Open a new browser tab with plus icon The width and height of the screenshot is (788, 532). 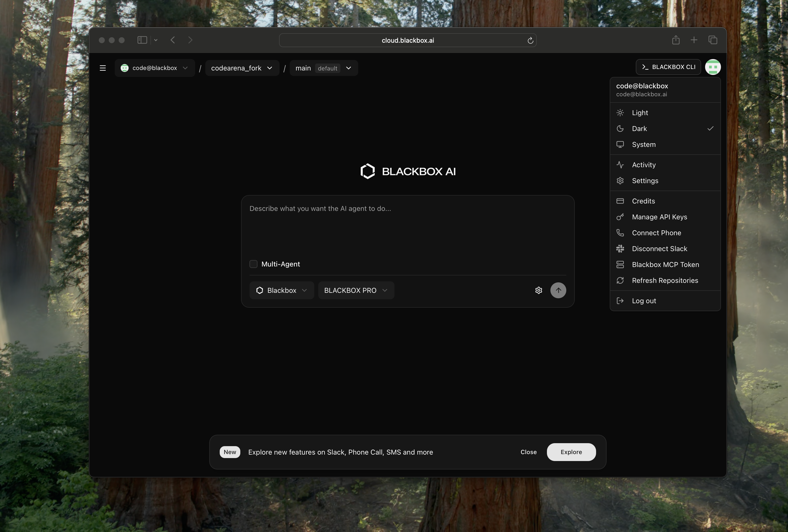(x=694, y=40)
